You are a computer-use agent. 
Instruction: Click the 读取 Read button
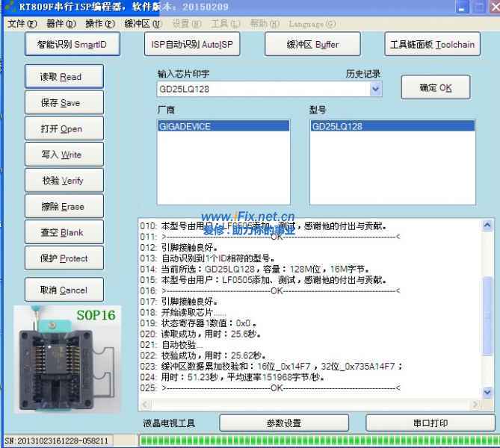click(x=64, y=76)
